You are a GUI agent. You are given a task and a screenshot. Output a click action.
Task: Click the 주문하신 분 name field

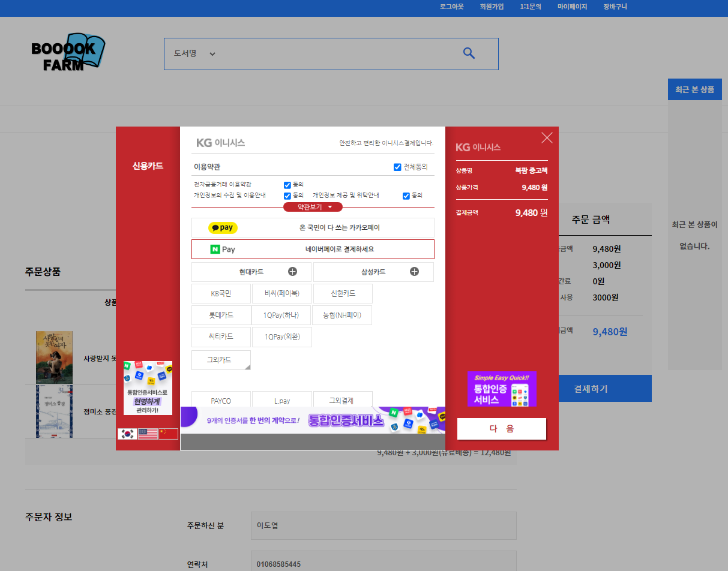click(x=384, y=525)
